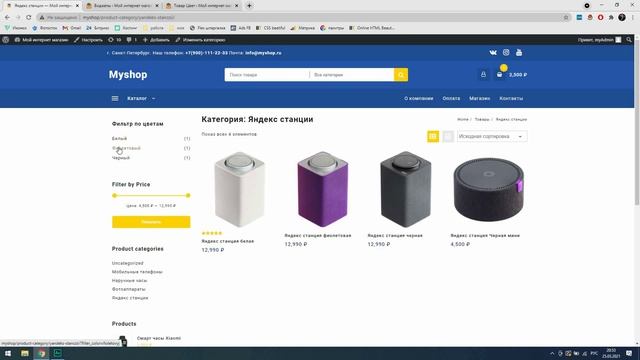Image resolution: width=640 pixels, height=360 pixels.
Task: Switch to the third browser tab
Action: (202, 6)
